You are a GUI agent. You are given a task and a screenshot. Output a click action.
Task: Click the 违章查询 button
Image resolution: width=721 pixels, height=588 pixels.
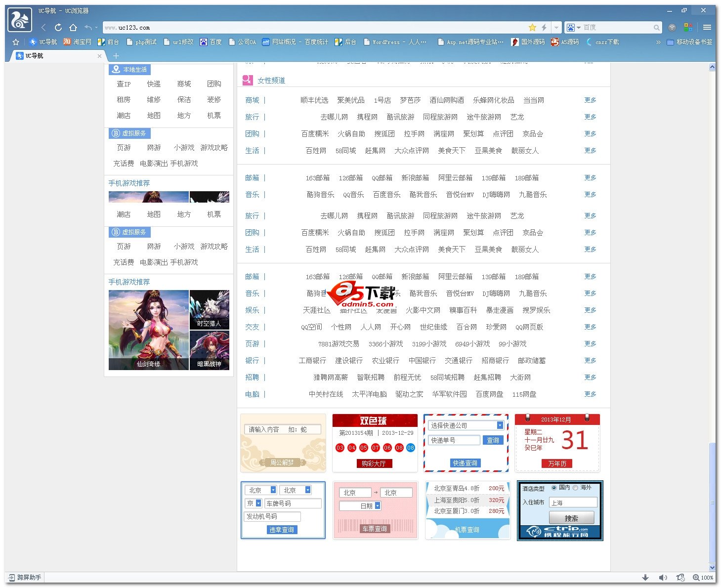[282, 530]
